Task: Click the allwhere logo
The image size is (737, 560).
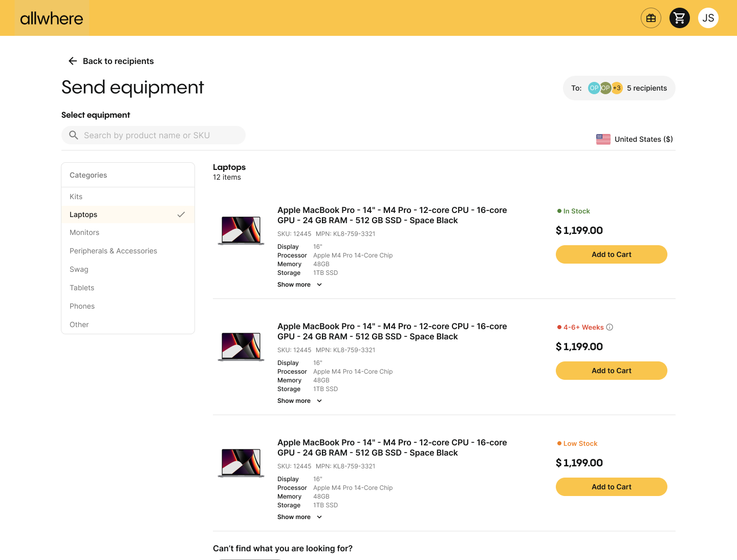Action: click(52, 18)
